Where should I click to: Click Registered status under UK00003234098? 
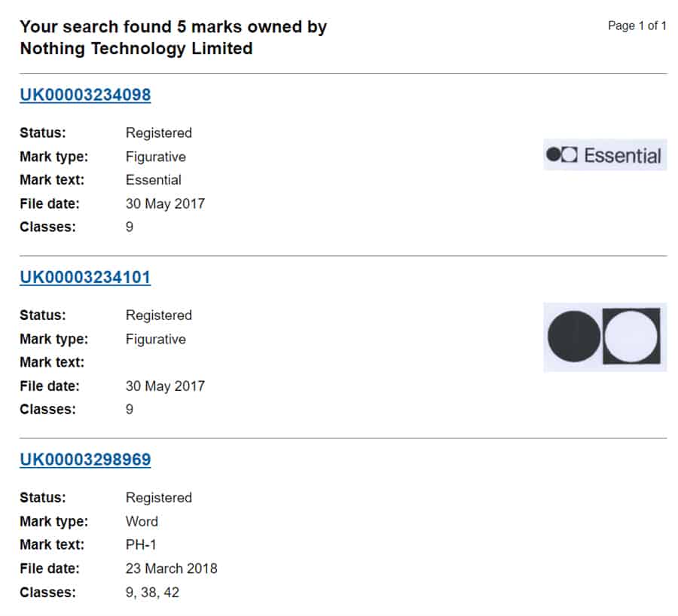click(158, 133)
